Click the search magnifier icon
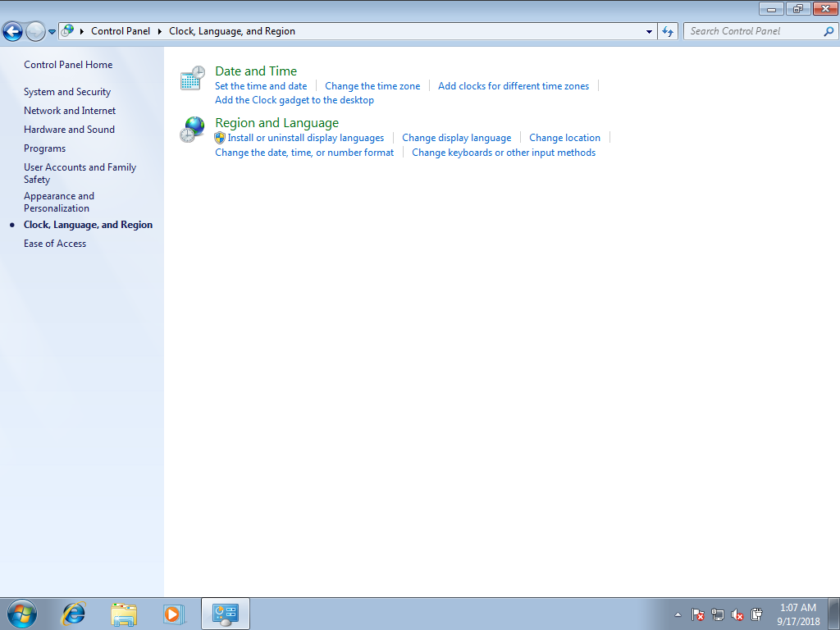 click(829, 32)
